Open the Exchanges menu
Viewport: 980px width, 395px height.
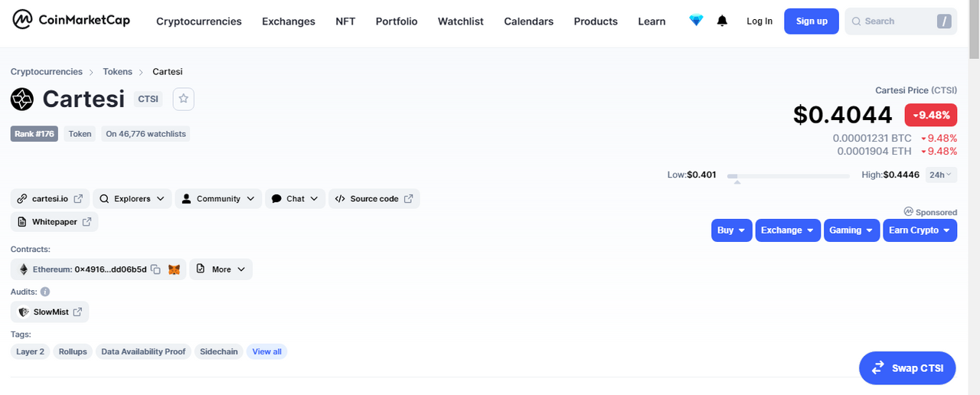289,21
